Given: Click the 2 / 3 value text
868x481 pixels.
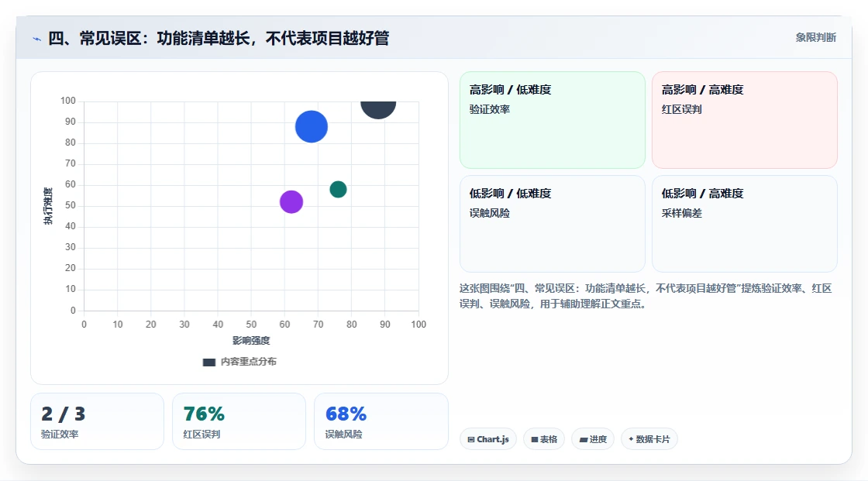Looking at the screenshot, I should coord(63,414).
